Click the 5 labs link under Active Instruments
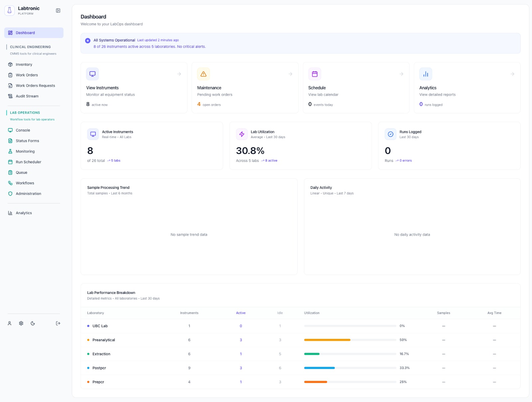The height and width of the screenshot is (402, 532). [115, 160]
